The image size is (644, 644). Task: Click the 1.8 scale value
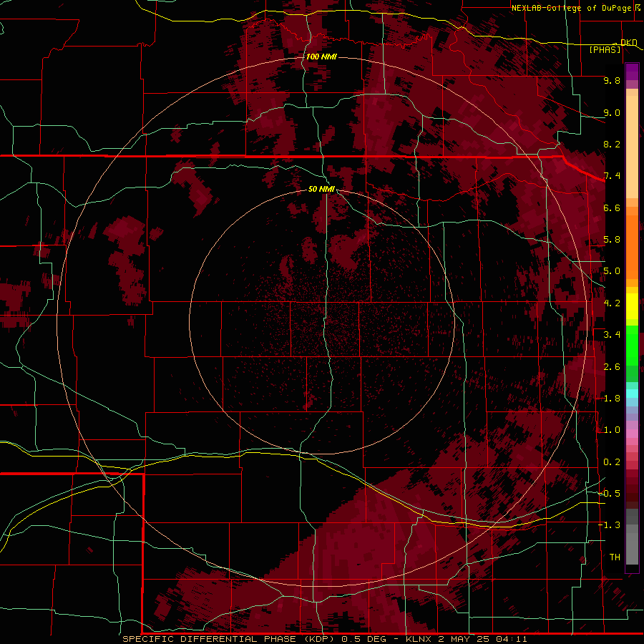(612, 399)
